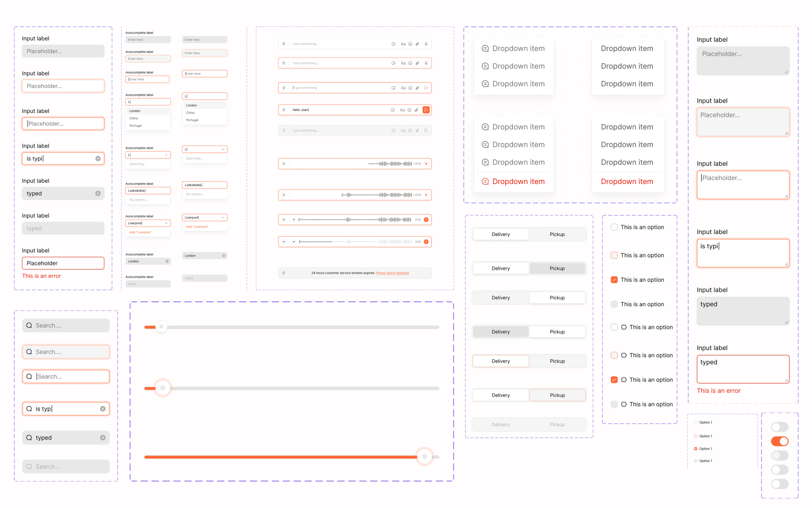The image size is (812, 508).
Task: Click the magnifier icon in 'is typ' search box
Action: (x=29, y=409)
